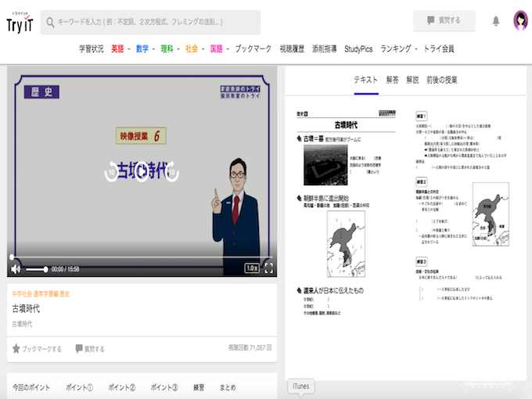Viewport: 532px width, 399px height.
Task: Open the 視聴履歴 link
Action: [292, 49]
